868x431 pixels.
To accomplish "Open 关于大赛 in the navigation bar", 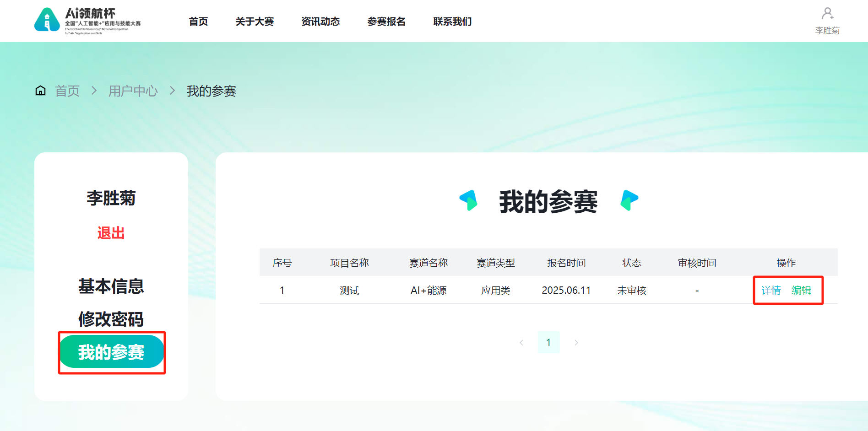I will point(255,22).
